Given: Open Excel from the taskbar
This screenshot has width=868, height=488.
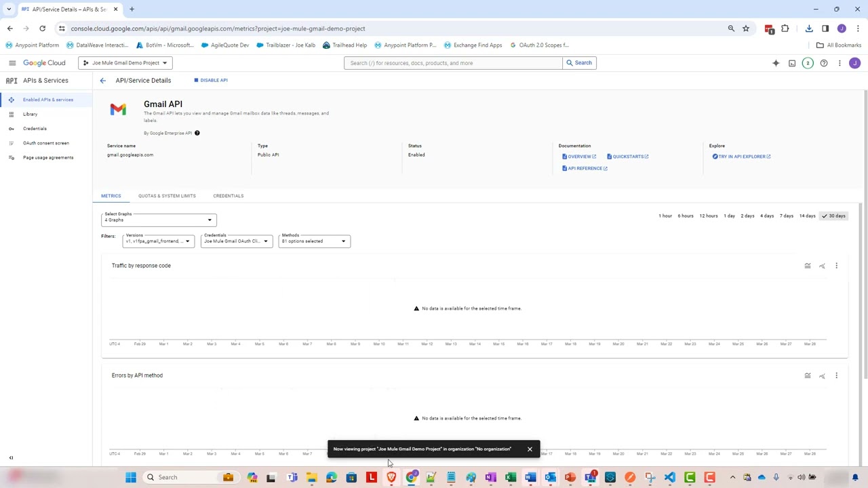Looking at the screenshot, I should coord(511,477).
